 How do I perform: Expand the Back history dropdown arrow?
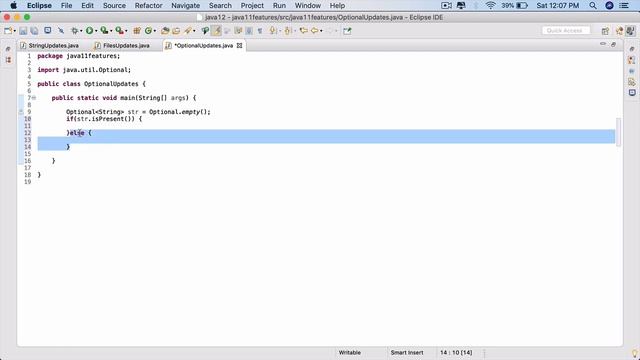[321, 31]
